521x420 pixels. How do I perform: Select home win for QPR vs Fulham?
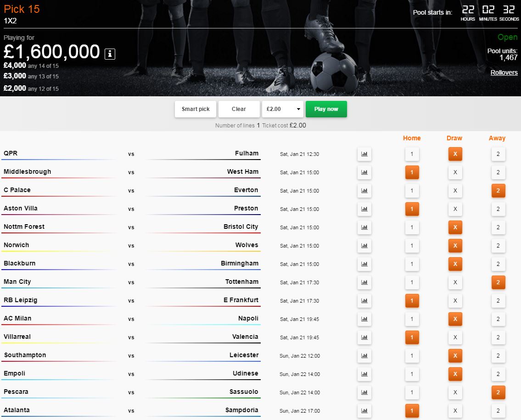[x=412, y=154]
